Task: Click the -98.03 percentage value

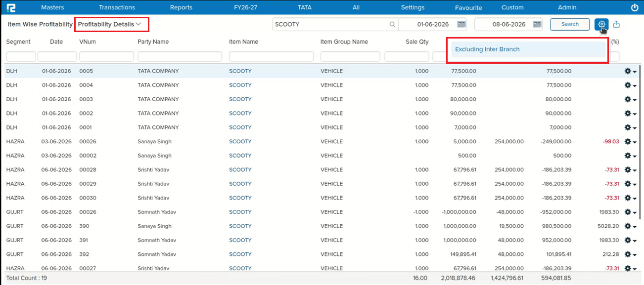Action: point(611,142)
